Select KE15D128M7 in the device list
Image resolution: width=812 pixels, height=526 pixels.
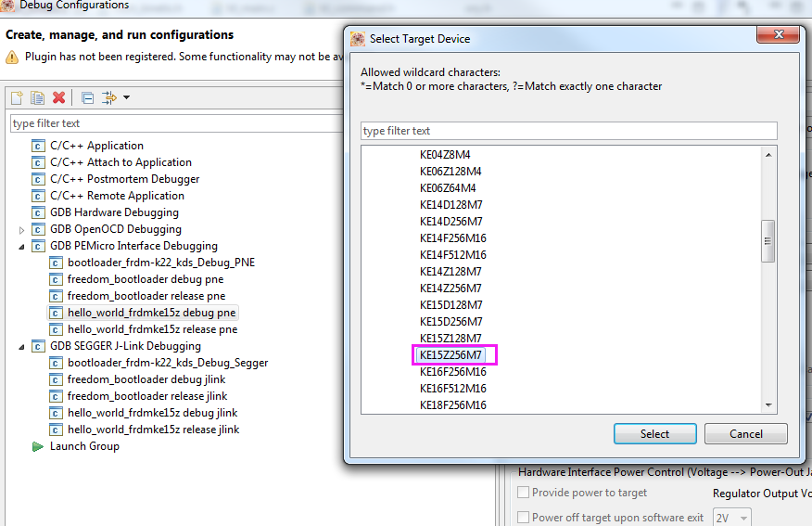tap(451, 304)
